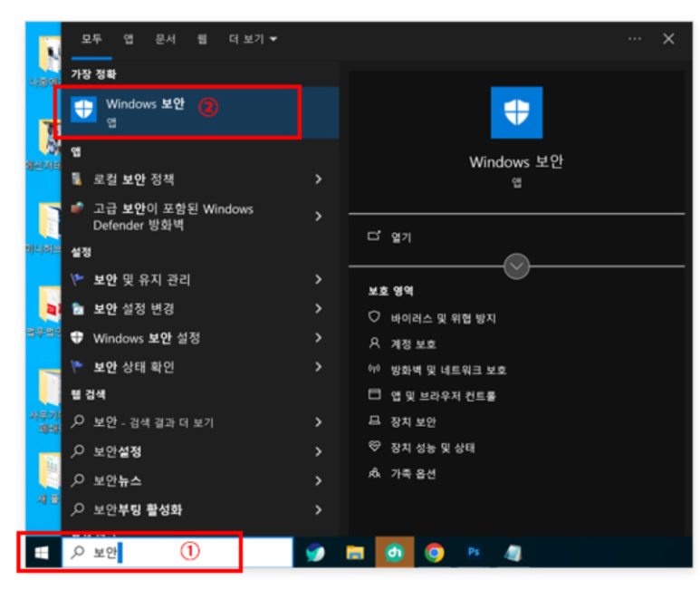Open the orange-highlighted app in the taskbar
The image size is (700, 590).
[x=395, y=553]
